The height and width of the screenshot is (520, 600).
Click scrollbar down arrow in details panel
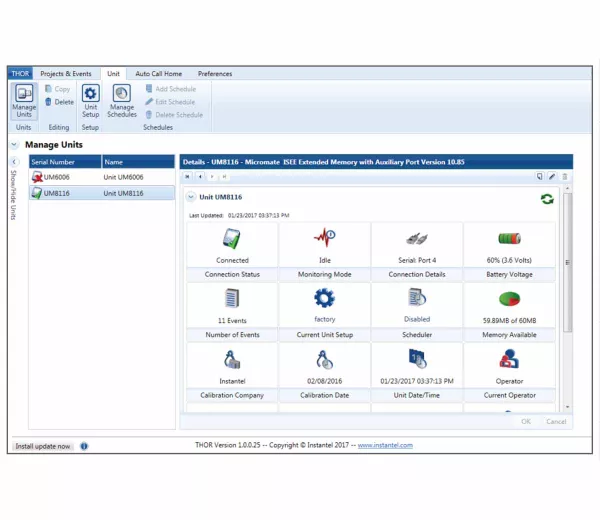point(568,407)
